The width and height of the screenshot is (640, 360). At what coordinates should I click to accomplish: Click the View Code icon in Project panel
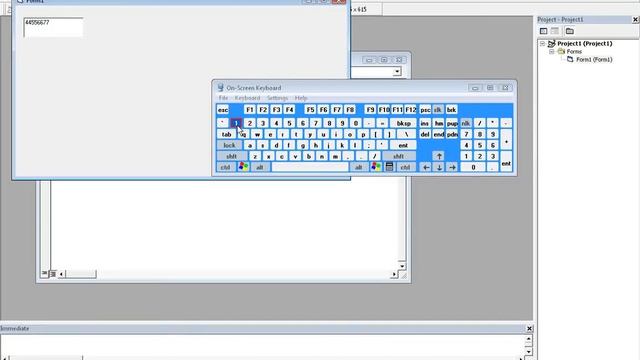tap(543, 31)
